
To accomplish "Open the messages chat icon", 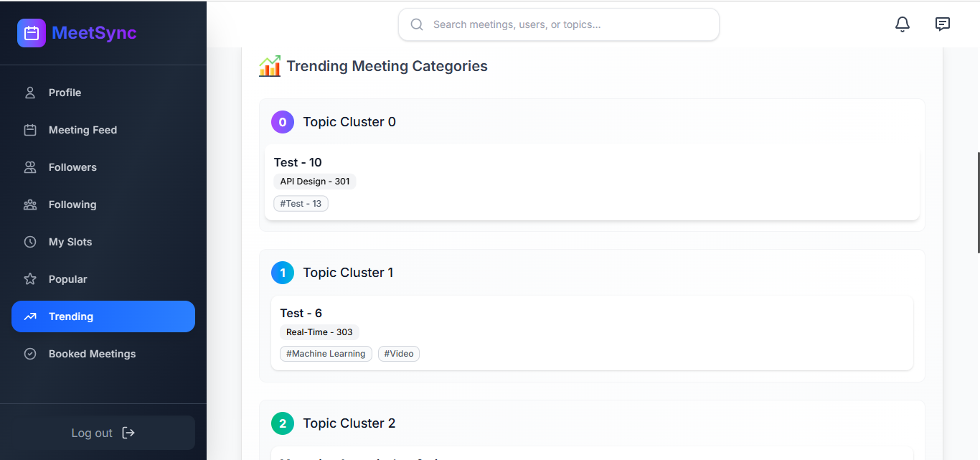I will 943,24.
